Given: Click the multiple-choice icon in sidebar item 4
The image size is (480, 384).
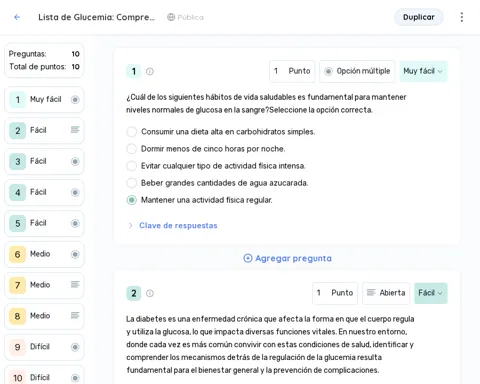Looking at the screenshot, I should coord(75,192).
